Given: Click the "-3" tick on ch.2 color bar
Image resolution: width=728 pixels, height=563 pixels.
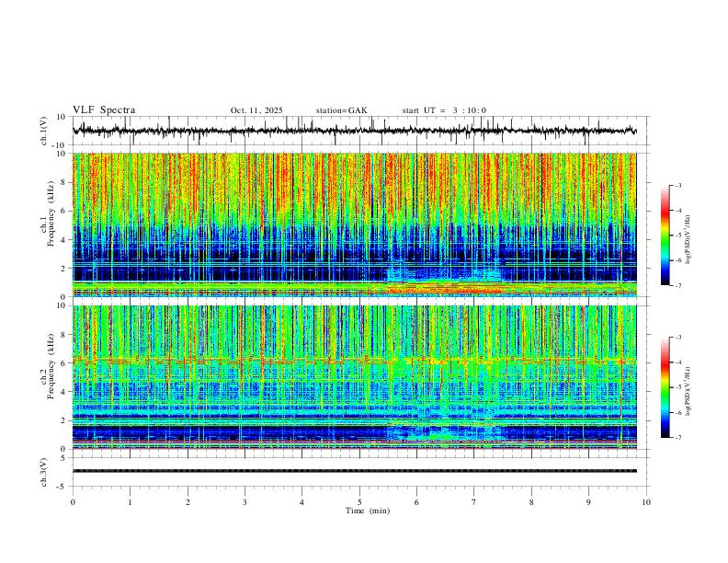Looking at the screenshot, I should [677, 338].
